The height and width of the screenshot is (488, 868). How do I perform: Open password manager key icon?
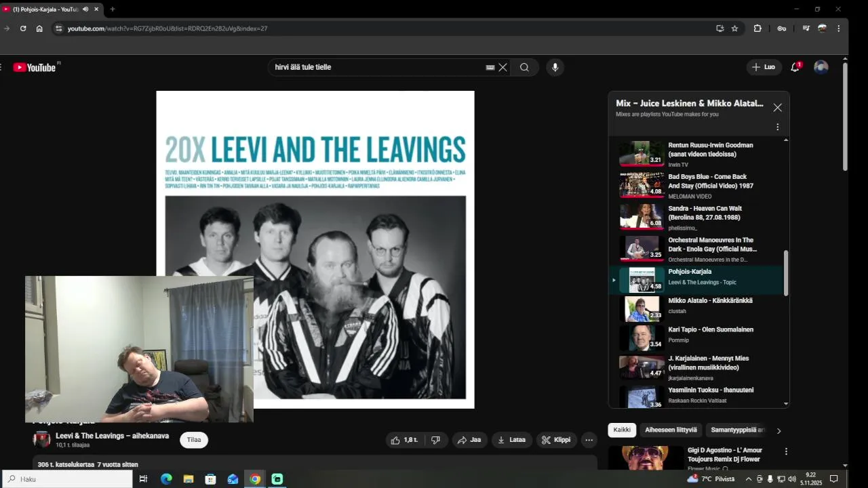tap(781, 28)
